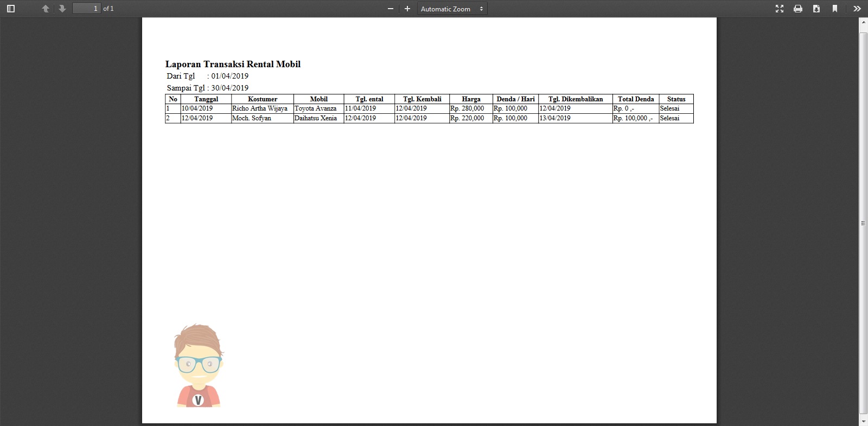Click the cartoon mascot image on page
Screen dimensions: 868x426
199,365
